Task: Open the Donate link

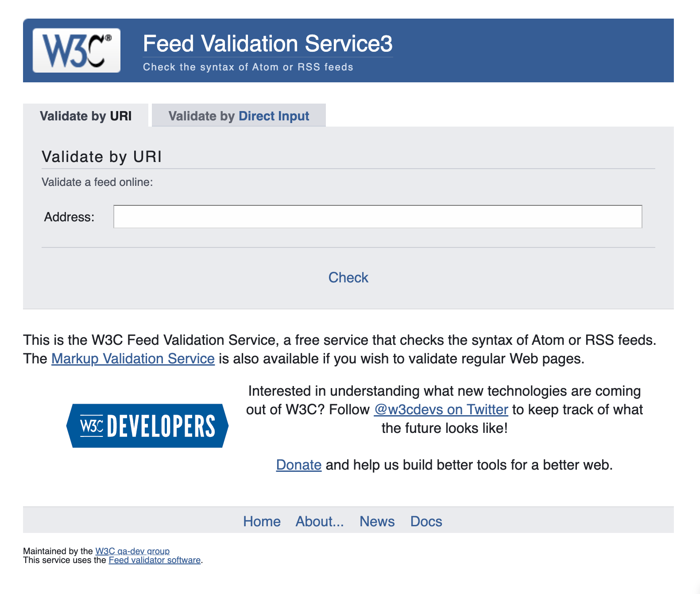Action: pyautogui.click(x=299, y=465)
